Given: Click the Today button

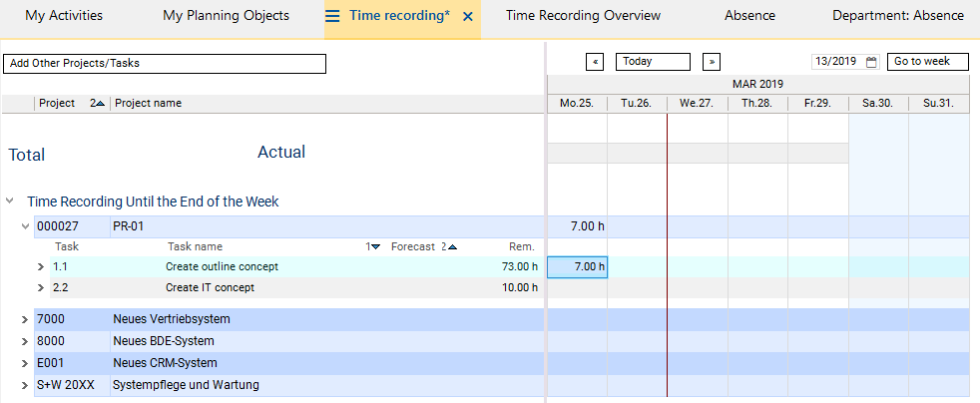Looking at the screenshot, I should click(x=653, y=62).
